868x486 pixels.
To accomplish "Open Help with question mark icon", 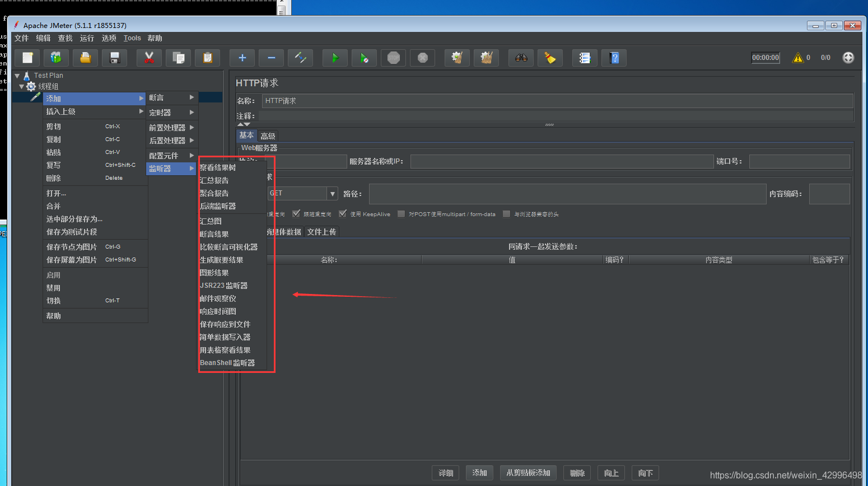I will pyautogui.click(x=614, y=58).
